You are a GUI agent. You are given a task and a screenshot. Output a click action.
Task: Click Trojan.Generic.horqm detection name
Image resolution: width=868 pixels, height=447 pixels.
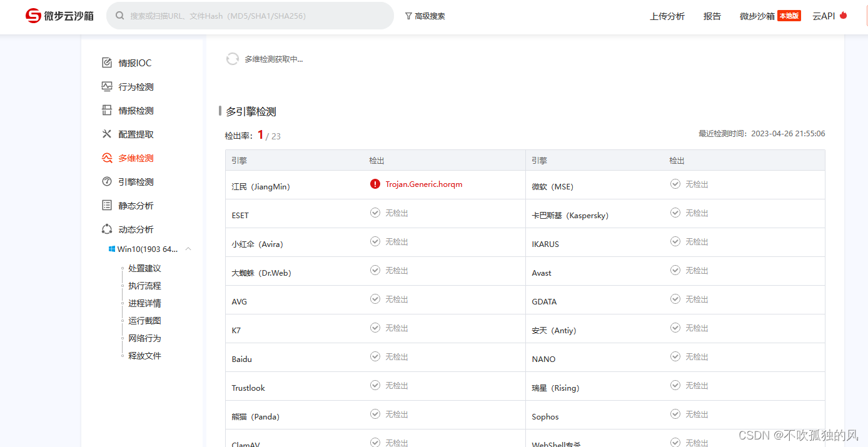click(x=424, y=184)
